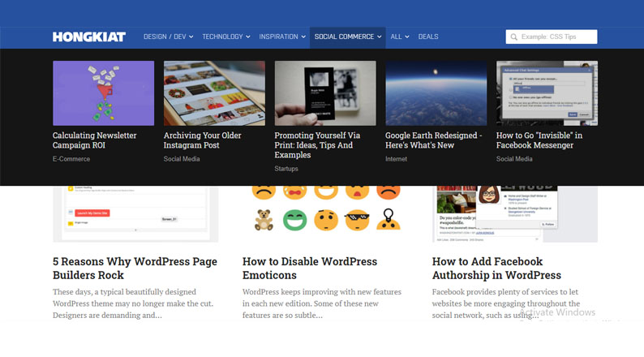
Task: Go to the Deals page
Action: tap(428, 37)
